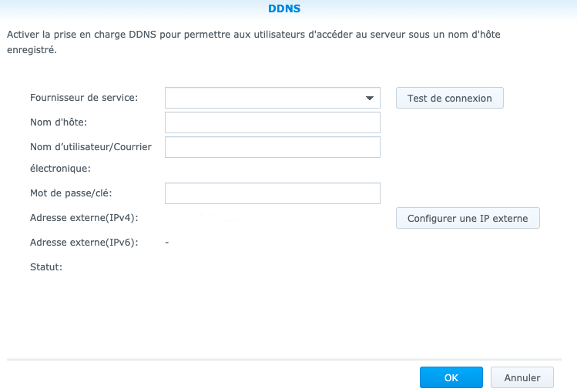Image resolution: width=577 pixels, height=392 pixels.
Task: Open Configurer une IP externe
Action: (468, 218)
